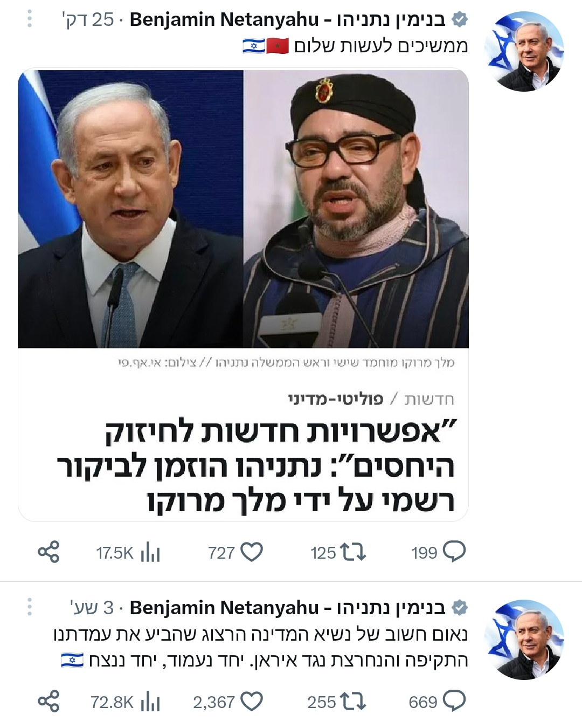582x728 pixels.
Task: View analytics showing 72.8K views
Action: pos(150,702)
